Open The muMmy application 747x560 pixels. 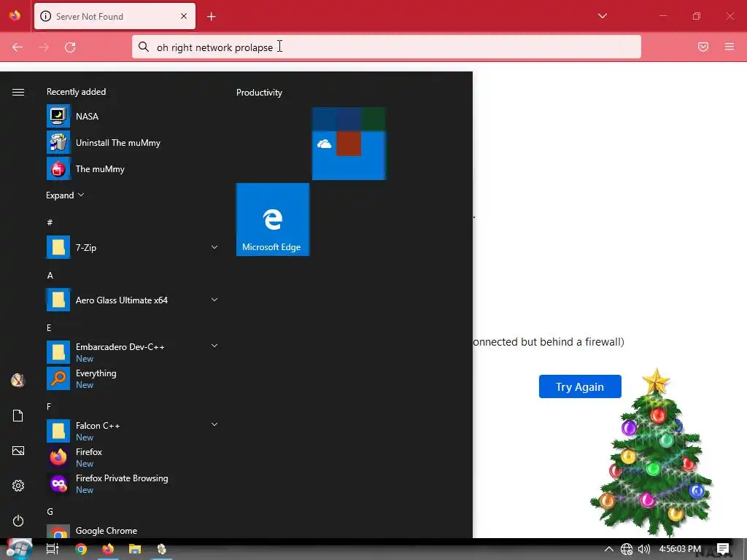tap(133, 168)
